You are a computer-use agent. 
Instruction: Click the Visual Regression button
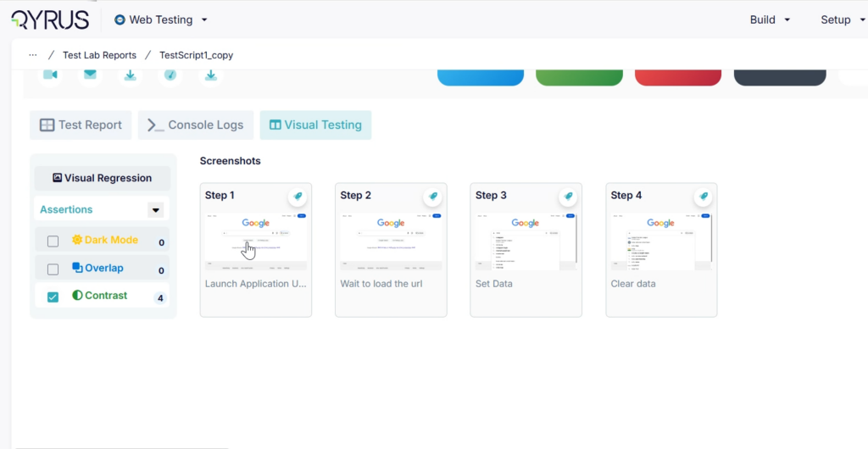pos(103,178)
